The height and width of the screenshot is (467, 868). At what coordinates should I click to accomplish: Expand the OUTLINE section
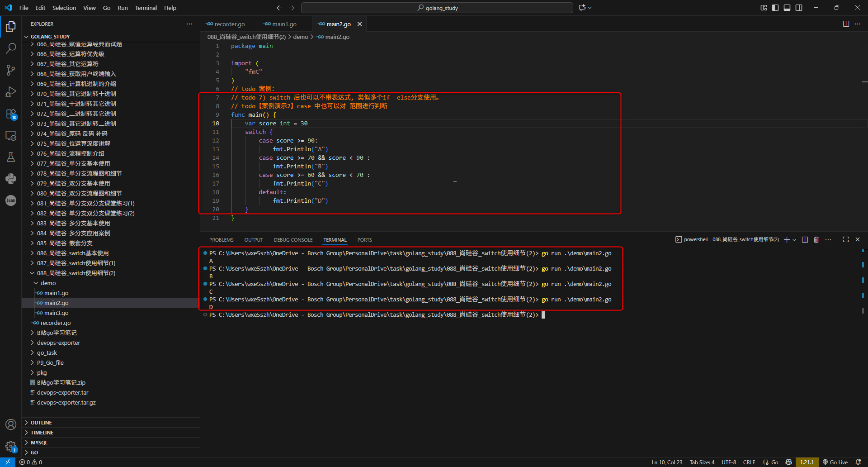pyautogui.click(x=111, y=423)
